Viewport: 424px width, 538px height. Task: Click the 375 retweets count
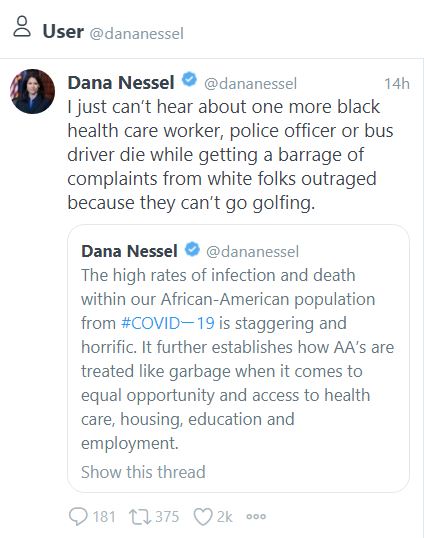[167, 517]
